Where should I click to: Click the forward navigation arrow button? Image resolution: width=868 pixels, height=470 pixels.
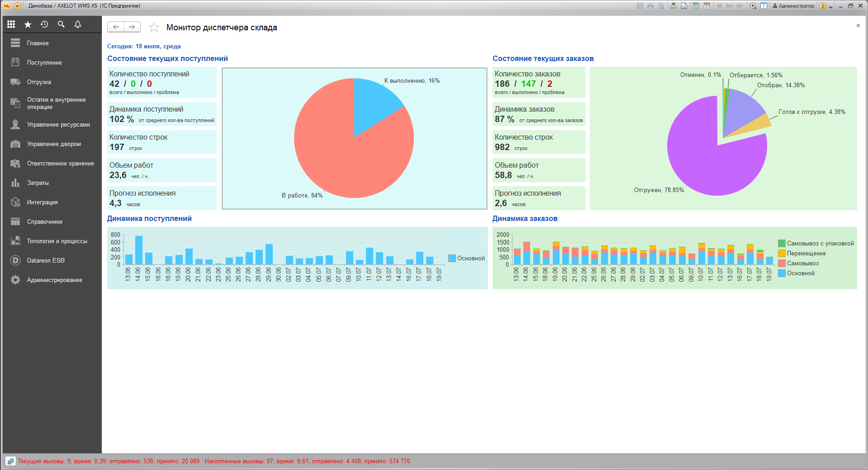[x=132, y=27]
